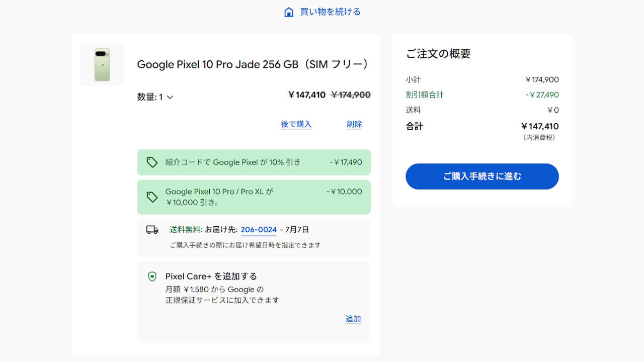Viewport: 644px width, 362px height.
Task: Click the 割引額合計 discount total row
Action: 482,95
